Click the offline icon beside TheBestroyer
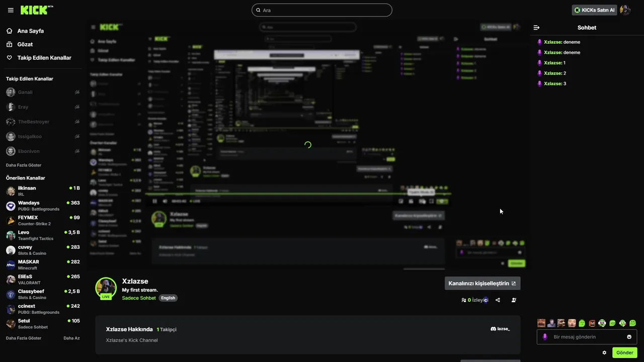This screenshot has width=644, height=362. (x=77, y=122)
